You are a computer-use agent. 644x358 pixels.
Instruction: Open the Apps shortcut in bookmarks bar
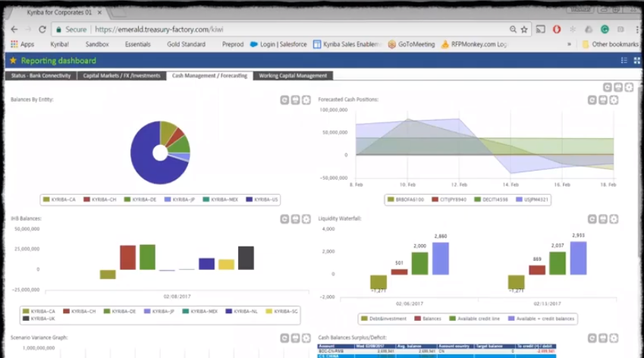point(23,44)
